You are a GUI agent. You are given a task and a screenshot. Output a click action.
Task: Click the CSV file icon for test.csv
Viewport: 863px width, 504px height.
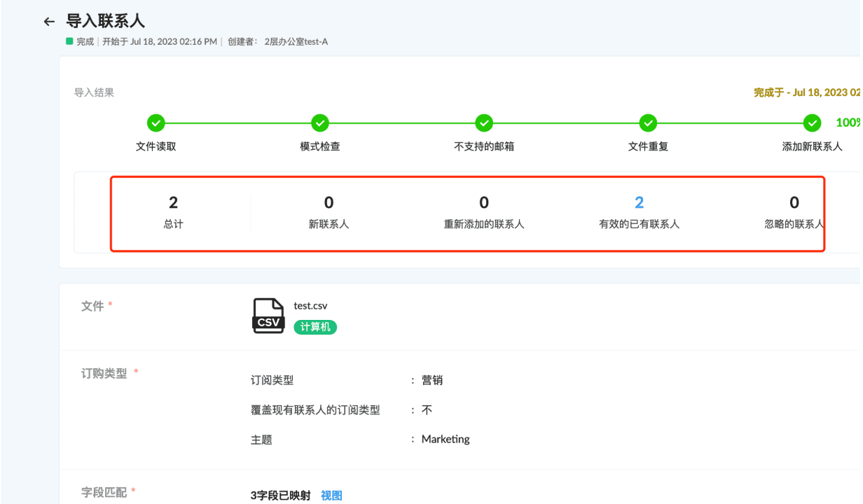[268, 315]
